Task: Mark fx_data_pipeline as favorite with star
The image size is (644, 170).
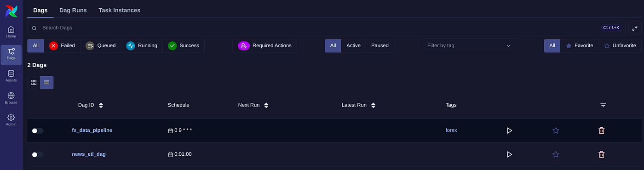Action: click(556, 130)
